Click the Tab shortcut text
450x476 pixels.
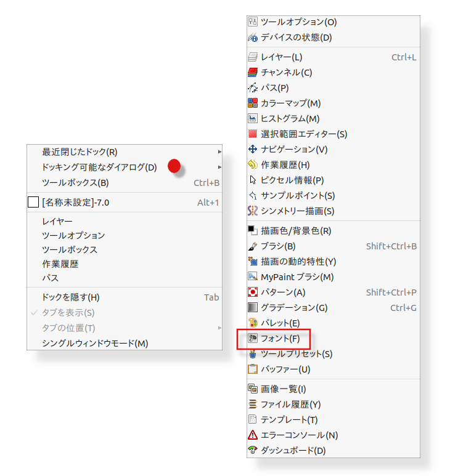(x=211, y=297)
